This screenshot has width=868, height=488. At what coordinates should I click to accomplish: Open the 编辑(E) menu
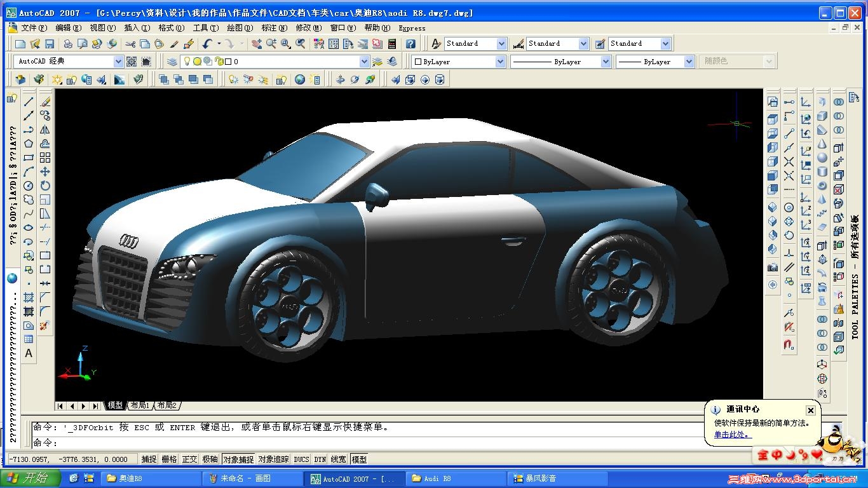click(x=68, y=28)
